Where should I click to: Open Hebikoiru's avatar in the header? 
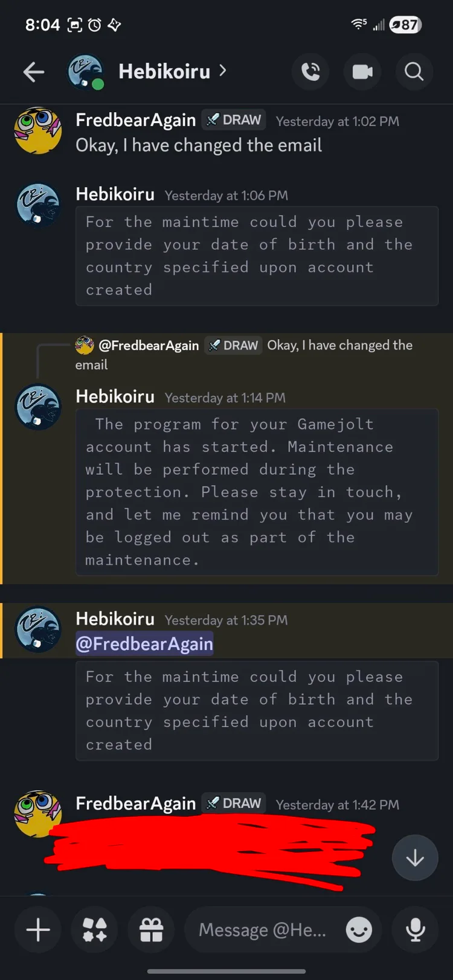coord(85,72)
